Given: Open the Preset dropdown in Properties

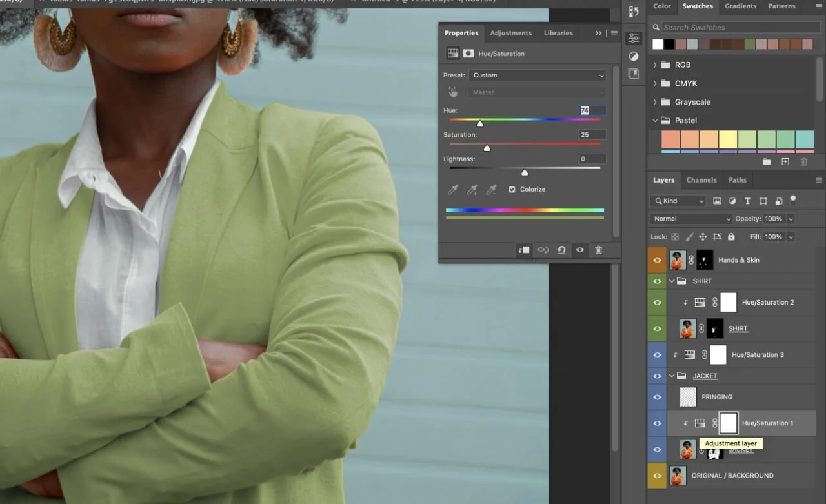Looking at the screenshot, I should [x=538, y=75].
